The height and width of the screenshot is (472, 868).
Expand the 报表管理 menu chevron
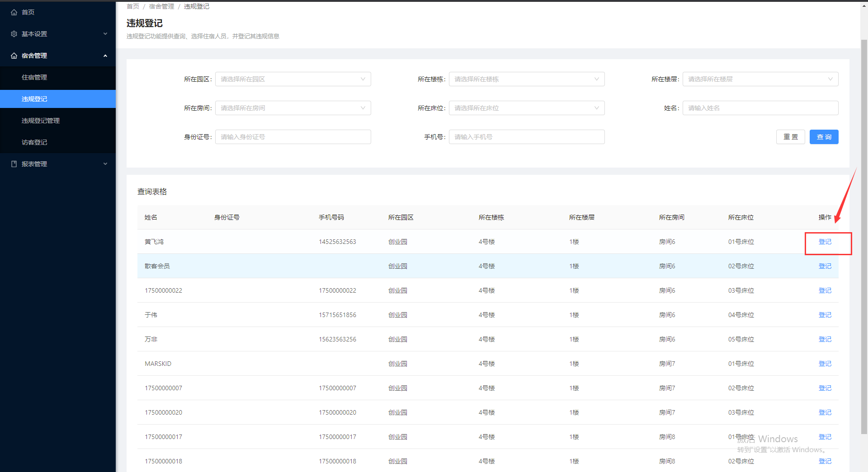(105, 164)
